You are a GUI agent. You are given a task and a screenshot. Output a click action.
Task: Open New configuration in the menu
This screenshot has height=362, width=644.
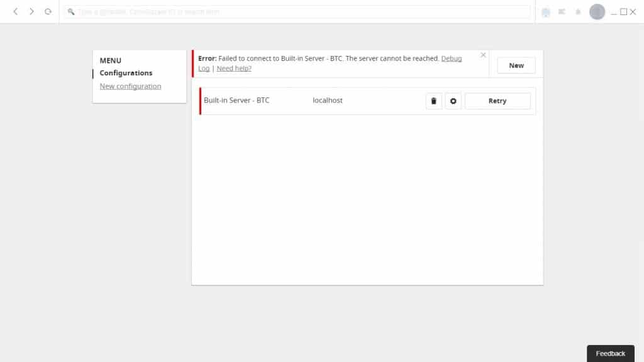[x=130, y=86]
